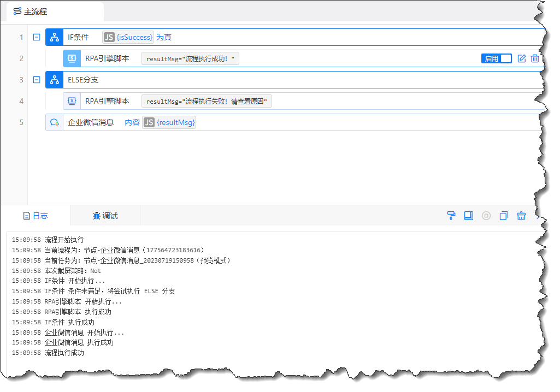Screen dimensions: 560x392
Task: Click the paint roller icon in log toolbar
Action: (451, 216)
